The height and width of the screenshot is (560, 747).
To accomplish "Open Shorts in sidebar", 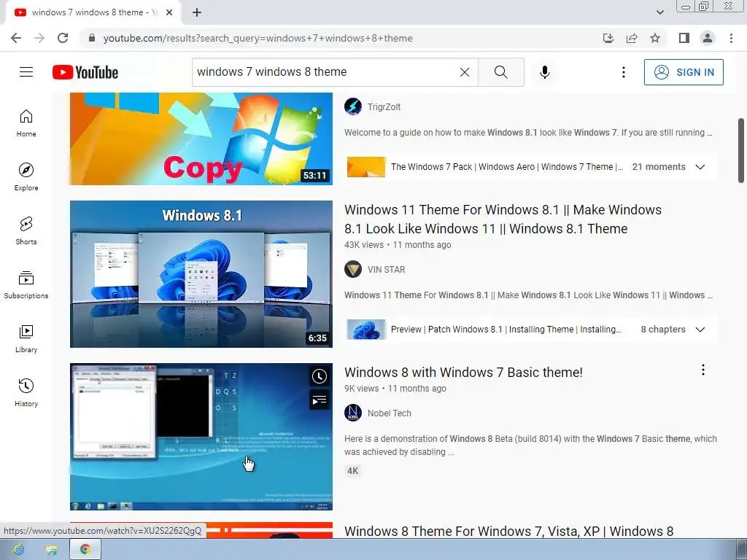I will click(26, 231).
